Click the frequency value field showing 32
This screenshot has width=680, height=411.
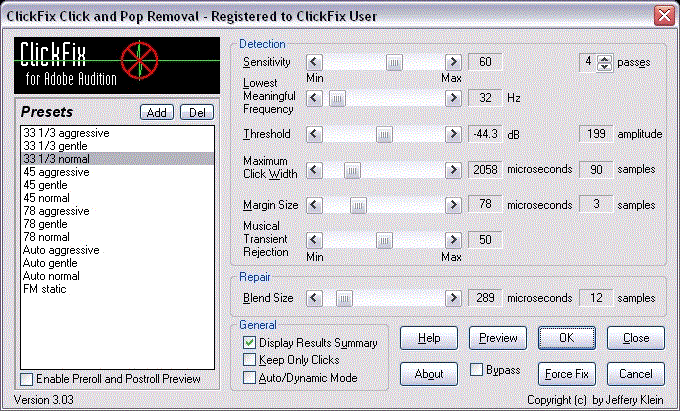(485, 98)
